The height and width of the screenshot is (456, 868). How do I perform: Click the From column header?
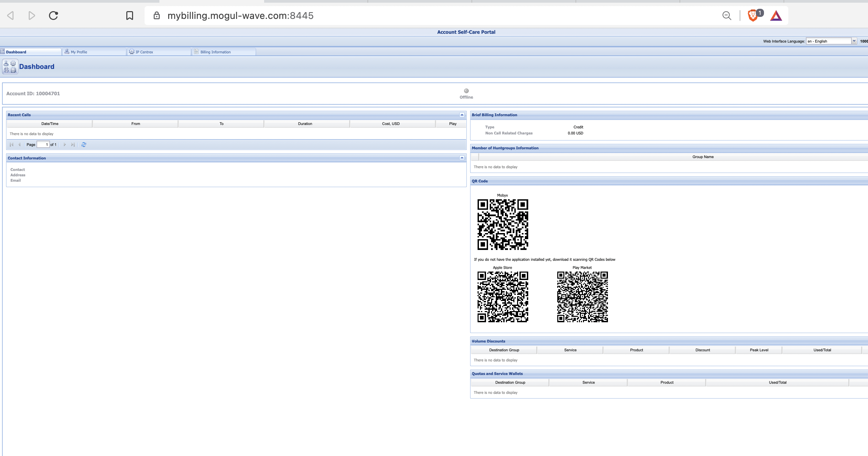tap(135, 124)
